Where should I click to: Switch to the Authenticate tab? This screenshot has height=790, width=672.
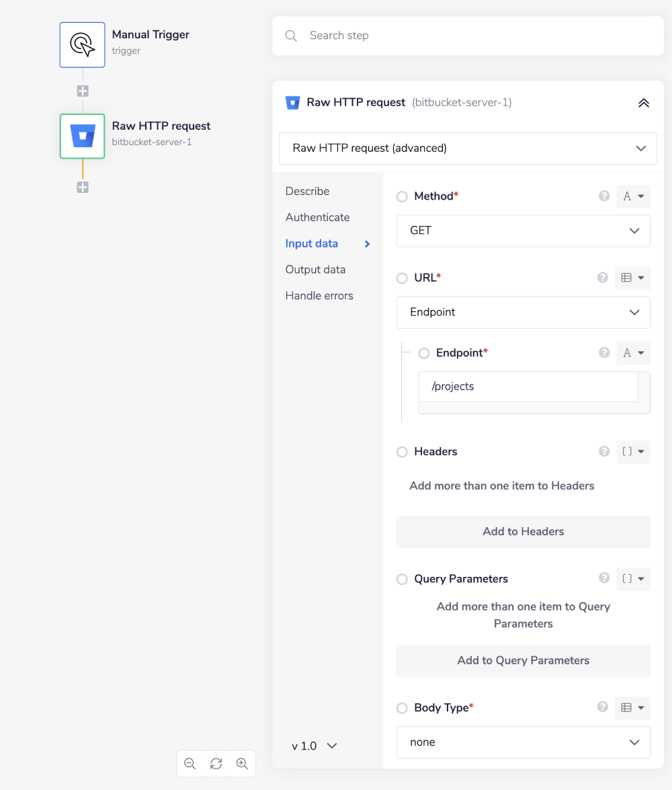pyautogui.click(x=317, y=217)
